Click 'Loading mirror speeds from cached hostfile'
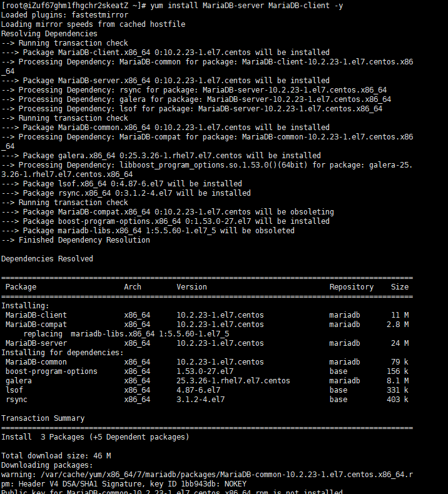Viewport: 448px width, 494px height. click(x=93, y=24)
